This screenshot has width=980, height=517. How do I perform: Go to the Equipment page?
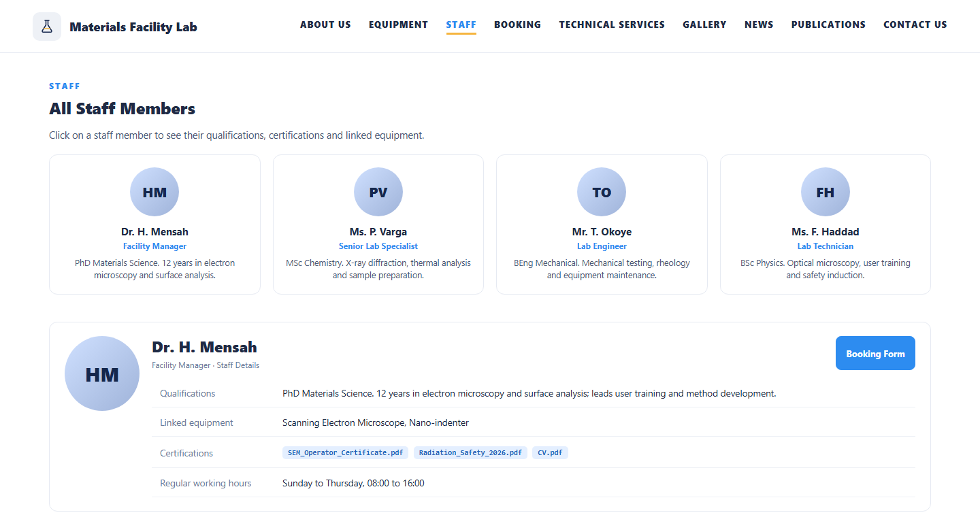click(x=399, y=24)
